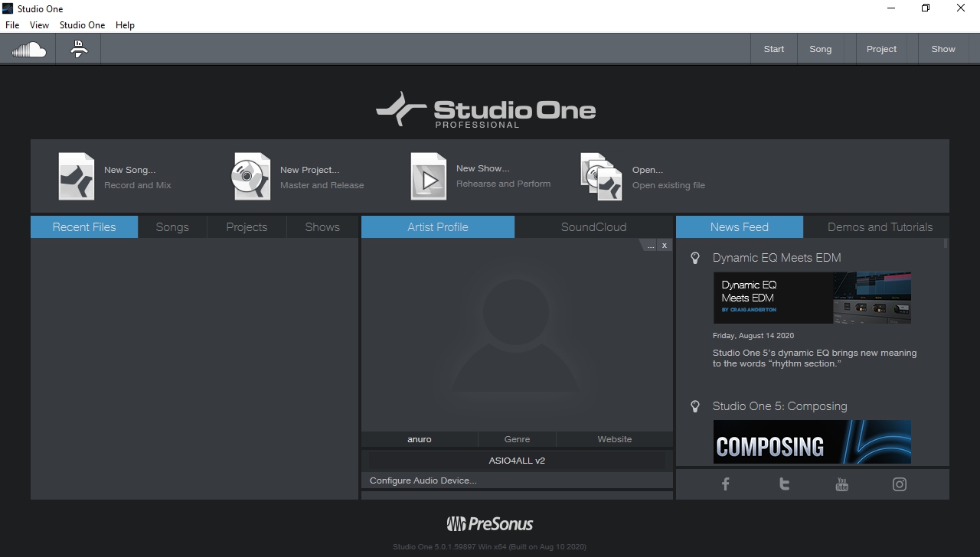Close the artist profile picture with x
The image size is (980, 557).
665,246
